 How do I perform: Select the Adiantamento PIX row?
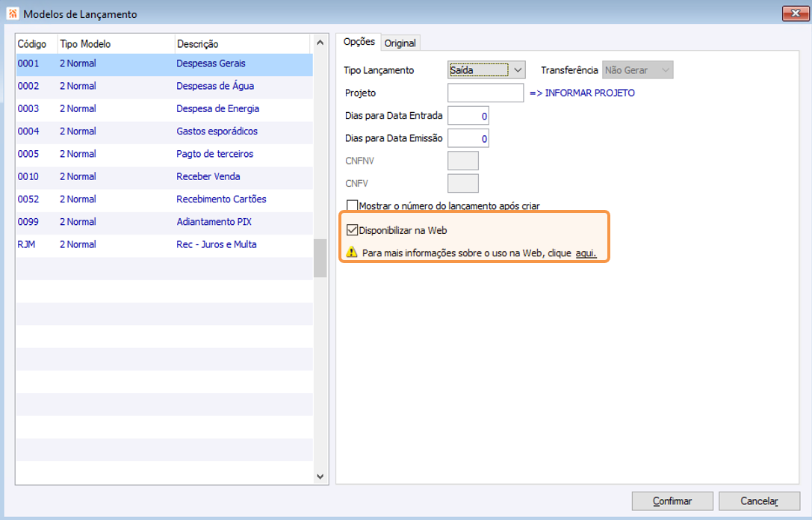164,222
